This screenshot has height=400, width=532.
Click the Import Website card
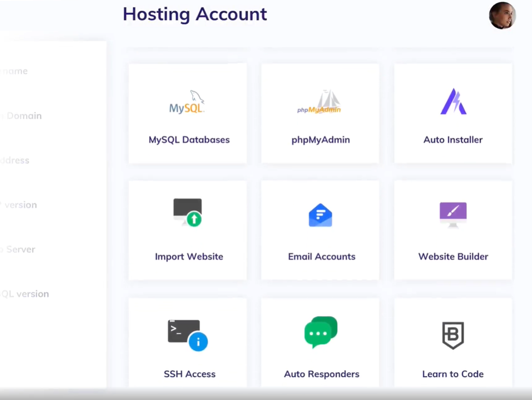coord(188,230)
